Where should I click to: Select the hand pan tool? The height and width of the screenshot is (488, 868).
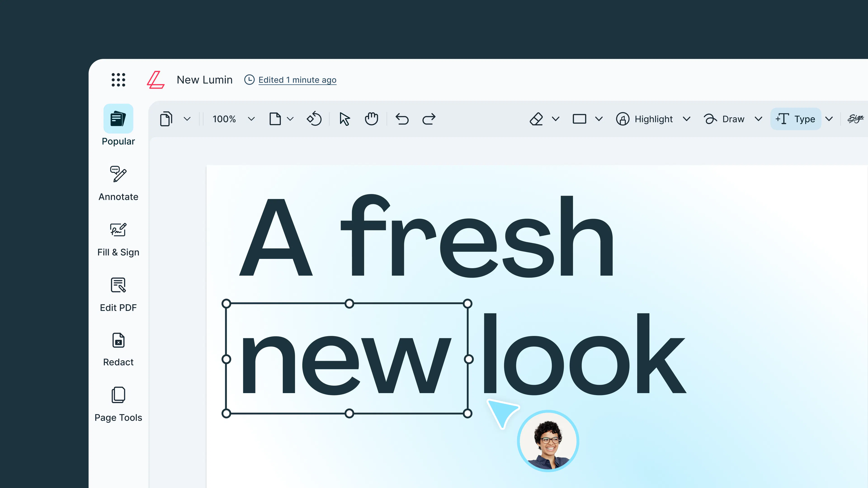click(371, 119)
